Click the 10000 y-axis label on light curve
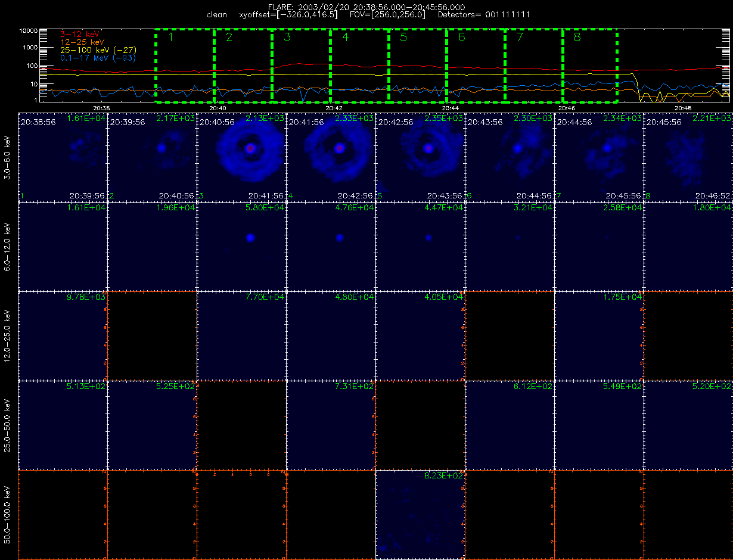 pos(28,30)
